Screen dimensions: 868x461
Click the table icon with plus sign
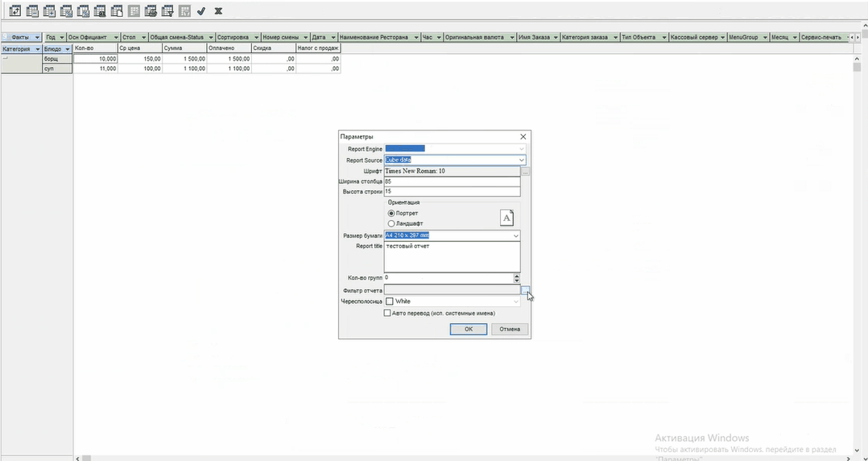click(x=49, y=11)
